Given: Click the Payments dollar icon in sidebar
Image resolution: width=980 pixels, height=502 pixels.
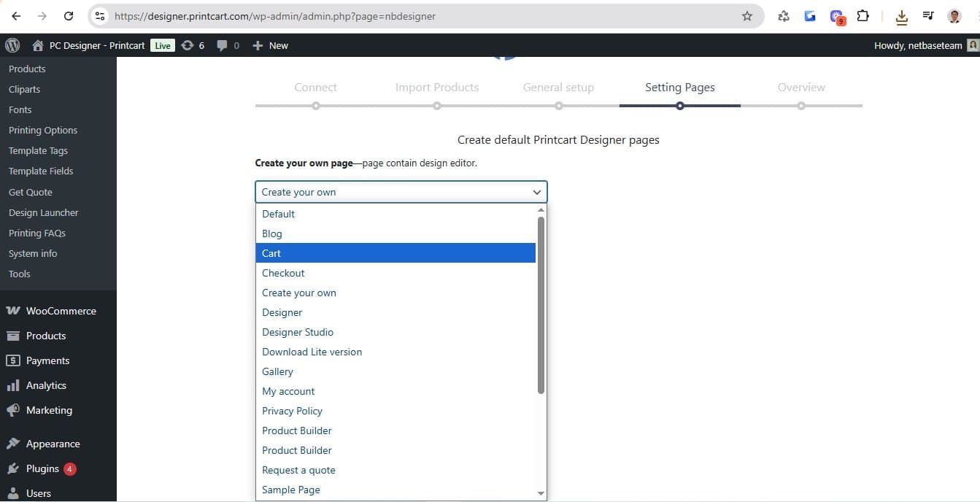Looking at the screenshot, I should [13, 360].
